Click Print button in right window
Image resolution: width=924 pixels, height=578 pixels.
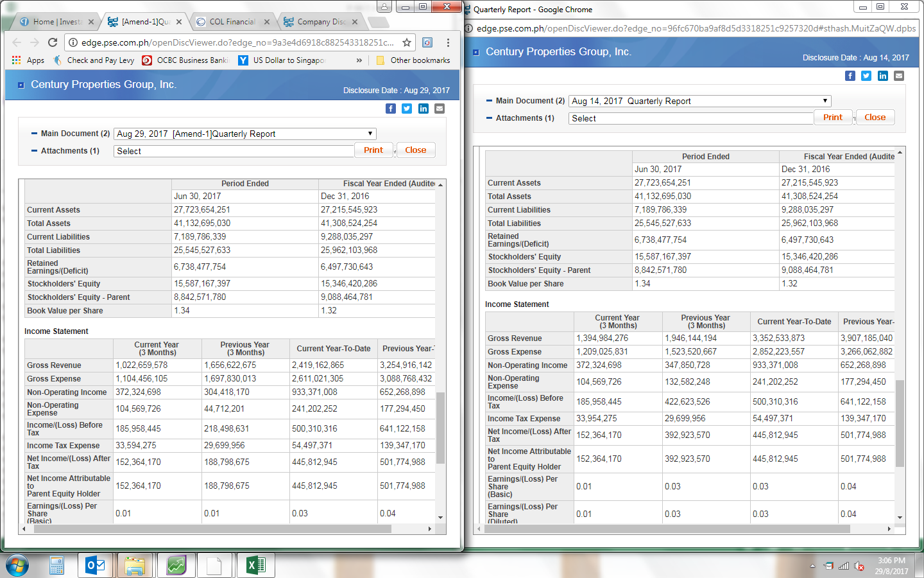[833, 117]
